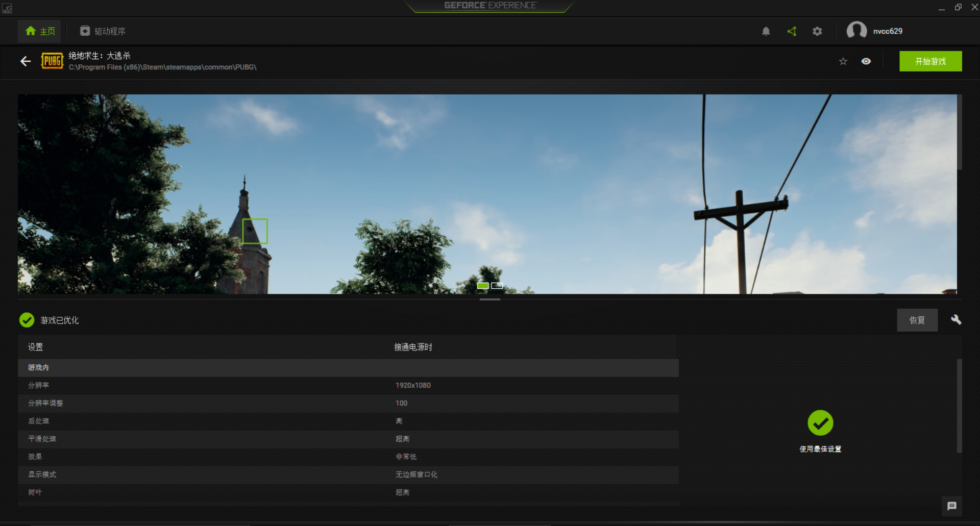This screenshot has height=526, width=980.
Task: Restore down the GeForce Experience window
Action: (x=958, y=7)
